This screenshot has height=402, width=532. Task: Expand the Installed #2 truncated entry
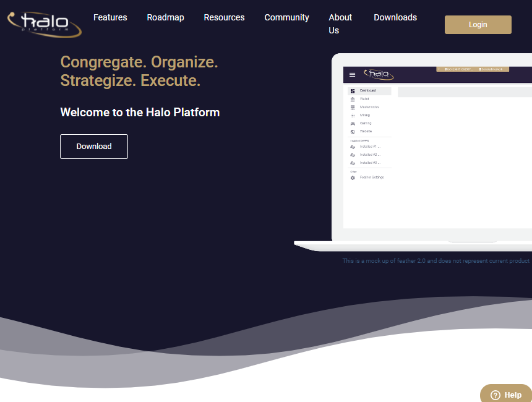click(371, 155)
